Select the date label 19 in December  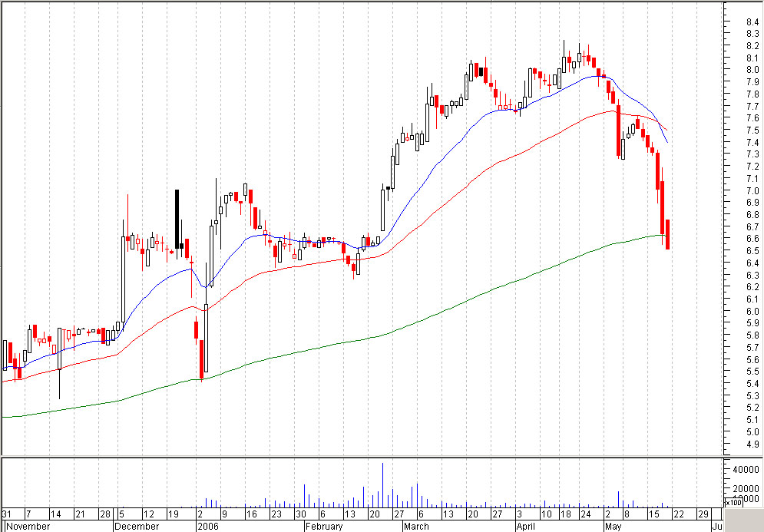[173, 514]
